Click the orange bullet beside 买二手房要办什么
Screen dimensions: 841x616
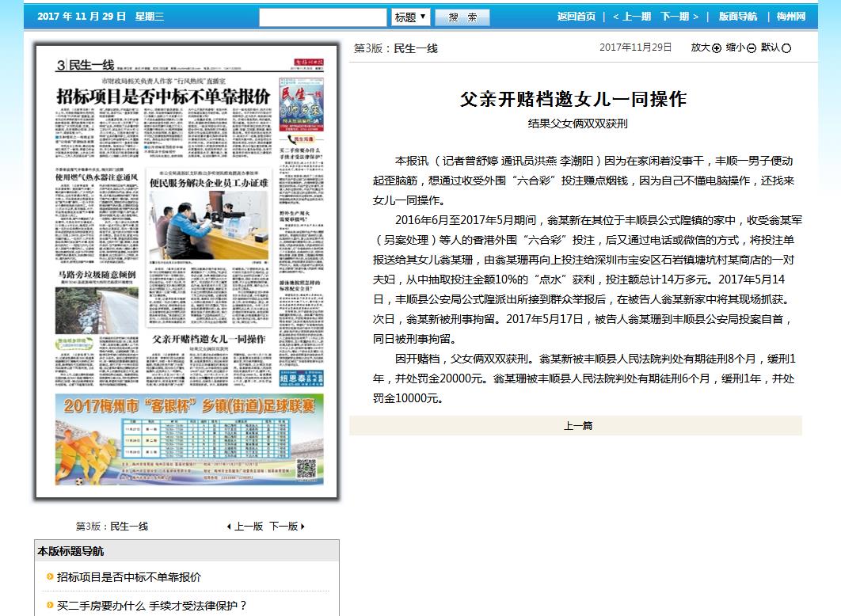(x=49, y=606)
